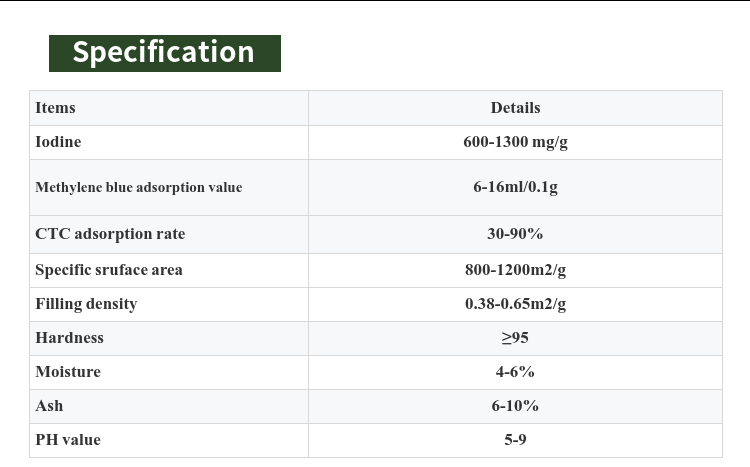The height and width of the screenshot is (467, 750).
Task: Click the Moisture row label
Action: 68,372
